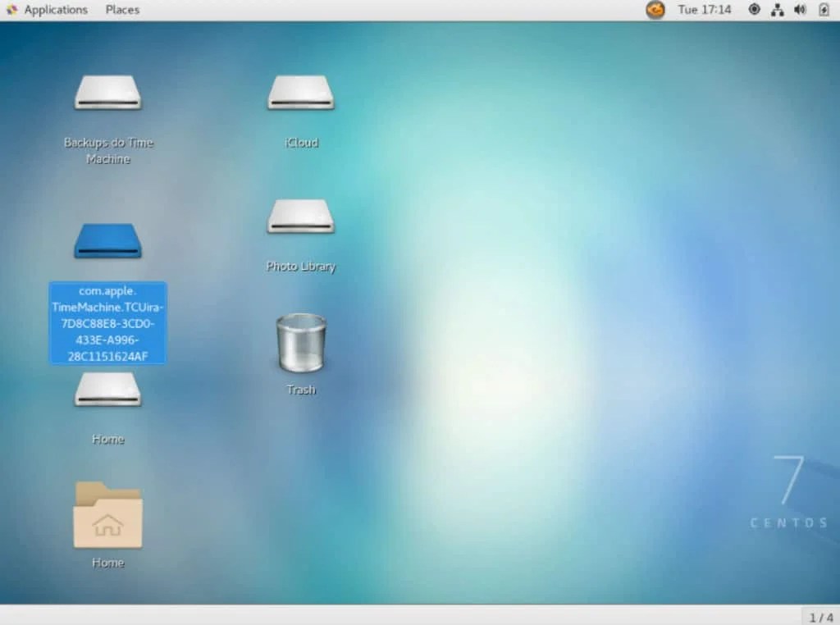Select the com.apple.TimeMachine volume
The image size is (840, 625).
click(x=107, y=322)
